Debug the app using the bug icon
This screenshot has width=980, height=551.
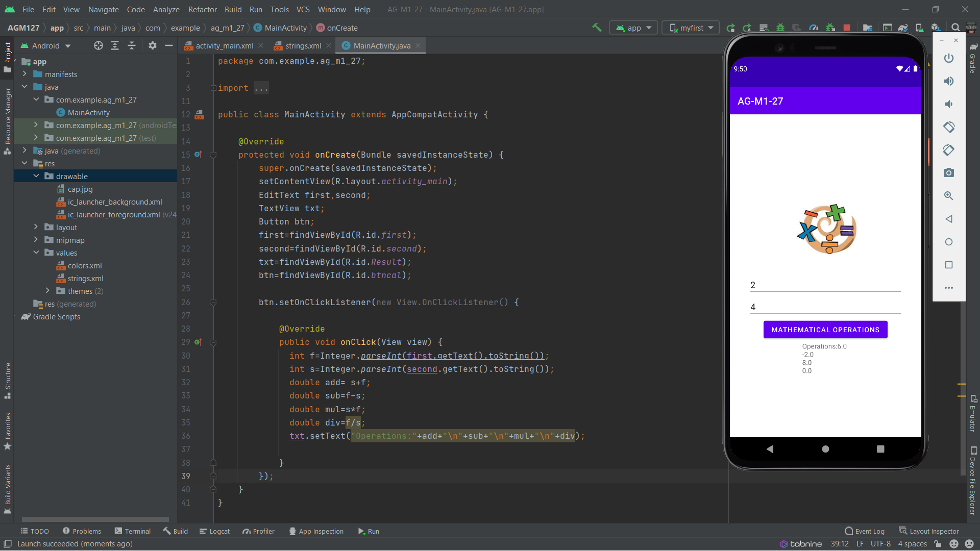(x=780, y=28)
